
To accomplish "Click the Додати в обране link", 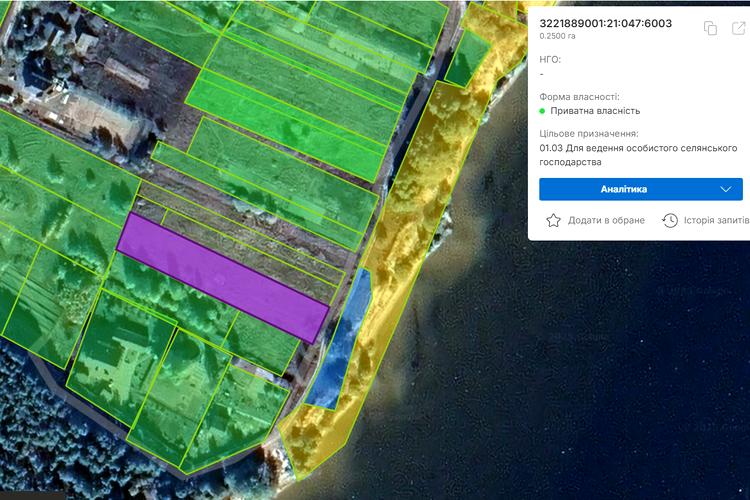I will coord(606,221).
